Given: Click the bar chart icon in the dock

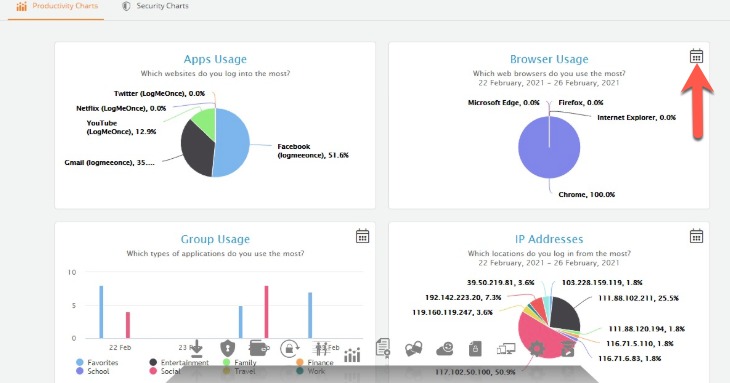Looking at the screenshot, I should pyautogui.click(x=352, y=355).
